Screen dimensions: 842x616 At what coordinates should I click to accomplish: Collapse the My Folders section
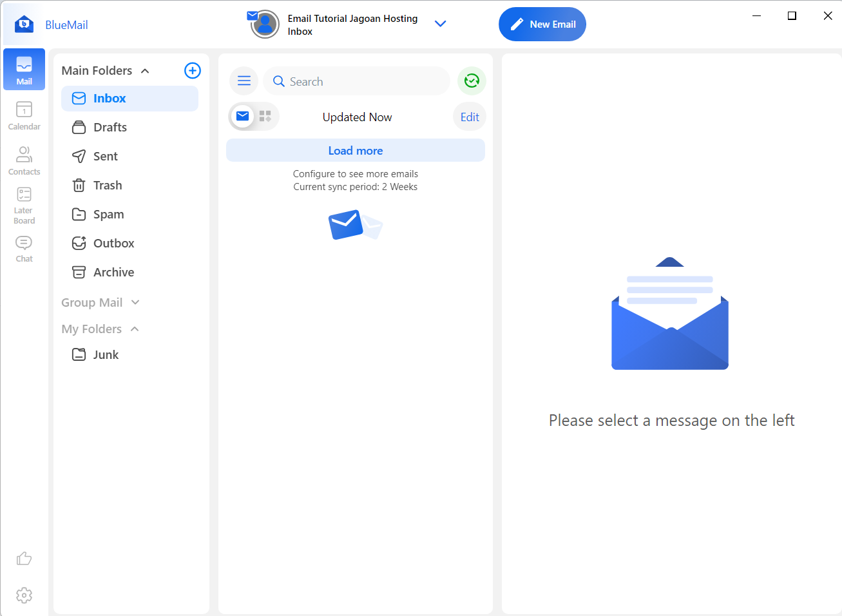pyautogui.click(x=135, y=329)
